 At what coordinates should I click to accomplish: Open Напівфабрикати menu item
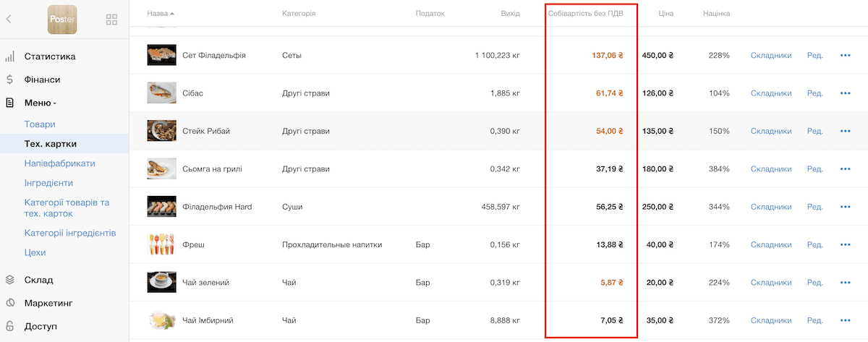tap(59, 163)
